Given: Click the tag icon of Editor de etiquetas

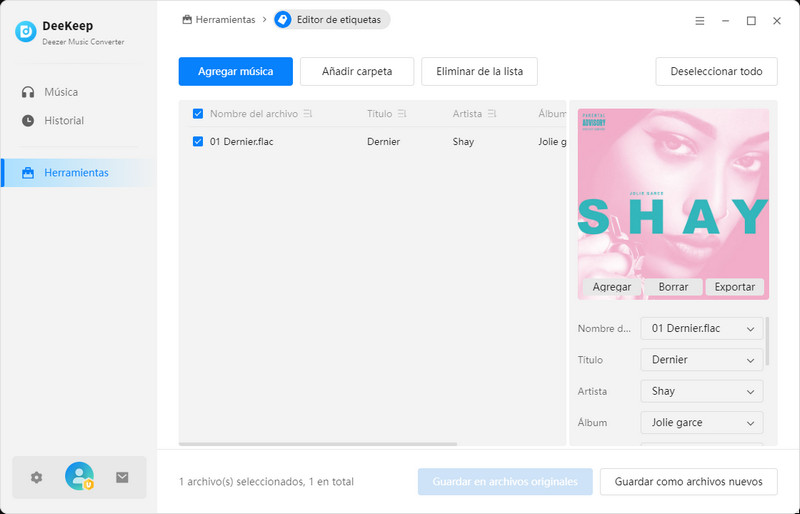Looking at the screenshot, I should click(x=283, y=19).
